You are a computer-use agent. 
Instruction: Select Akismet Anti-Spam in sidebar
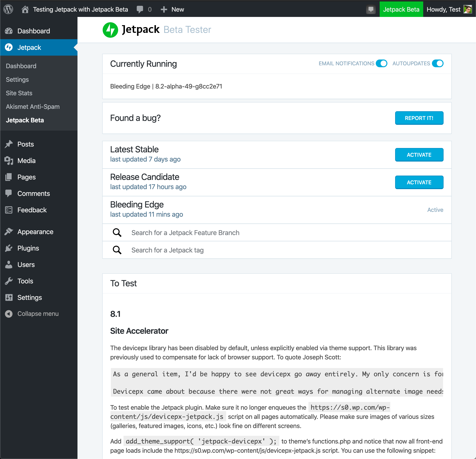32,106
